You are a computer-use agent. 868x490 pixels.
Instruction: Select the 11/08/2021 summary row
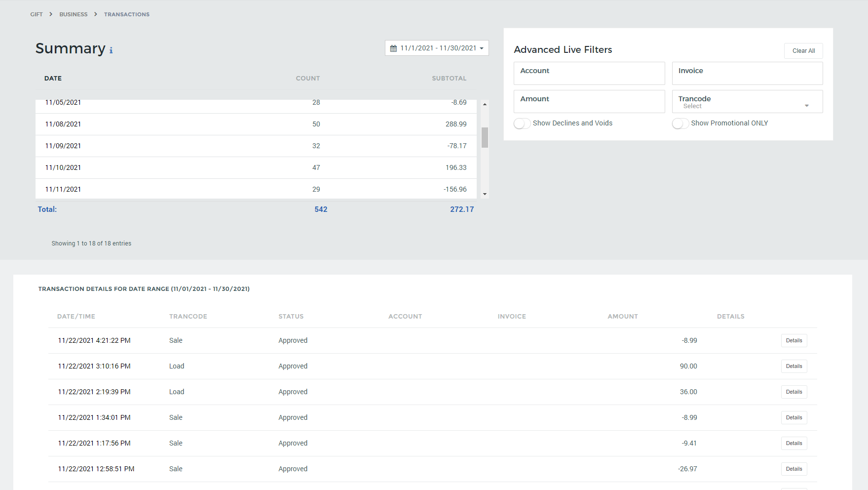coord(256,124)
